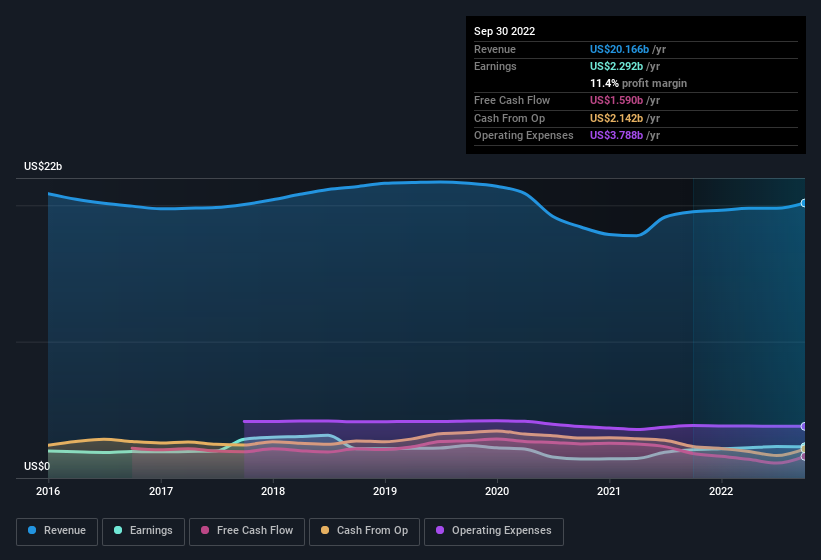Click the Operating Expenses label in tooltip
This screenshot has width=821, height=560.
pos(524,135)
